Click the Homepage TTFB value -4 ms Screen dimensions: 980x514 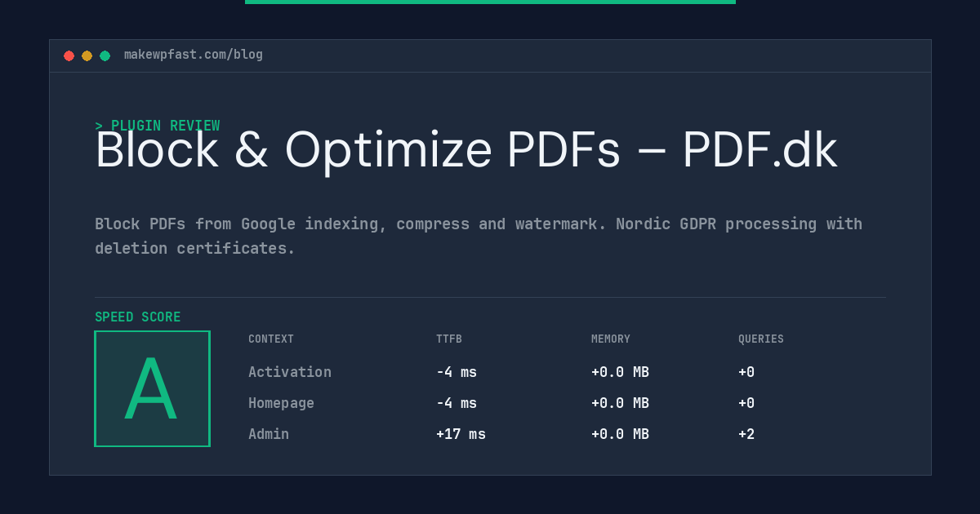click(x=457, y=403)
